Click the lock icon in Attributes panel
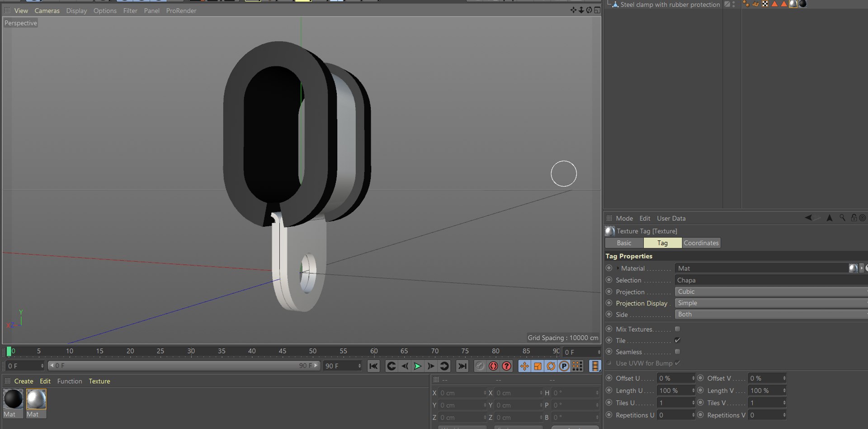Screen dimensions: 868x429 [x=854, y=218]
